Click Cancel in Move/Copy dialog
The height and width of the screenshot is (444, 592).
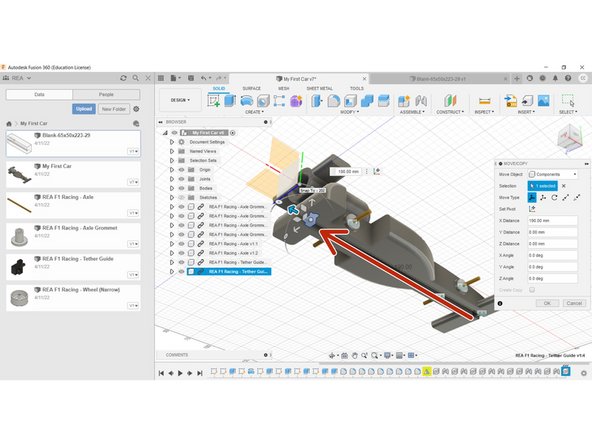point(574,303)
